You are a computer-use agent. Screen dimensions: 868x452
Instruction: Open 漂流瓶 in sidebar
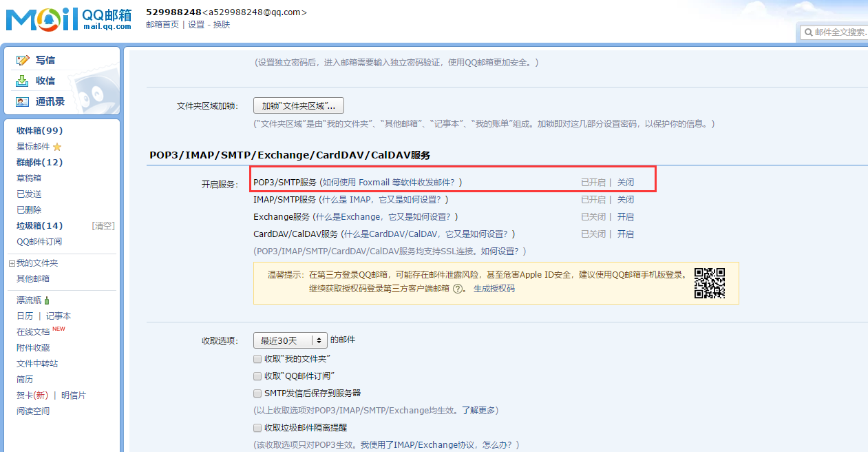(29, 300)
